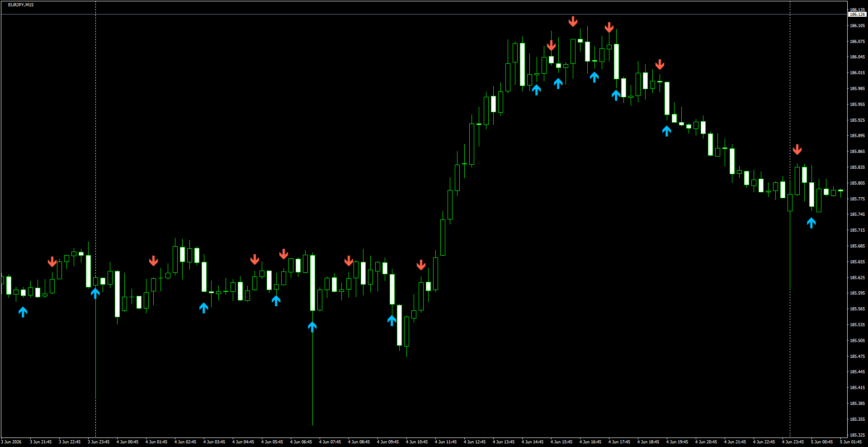The width and height of the screenshot is (868, 447).
Task: Click the blue buy arrow under the long-wick candle near 06:45
Action: 312,327
